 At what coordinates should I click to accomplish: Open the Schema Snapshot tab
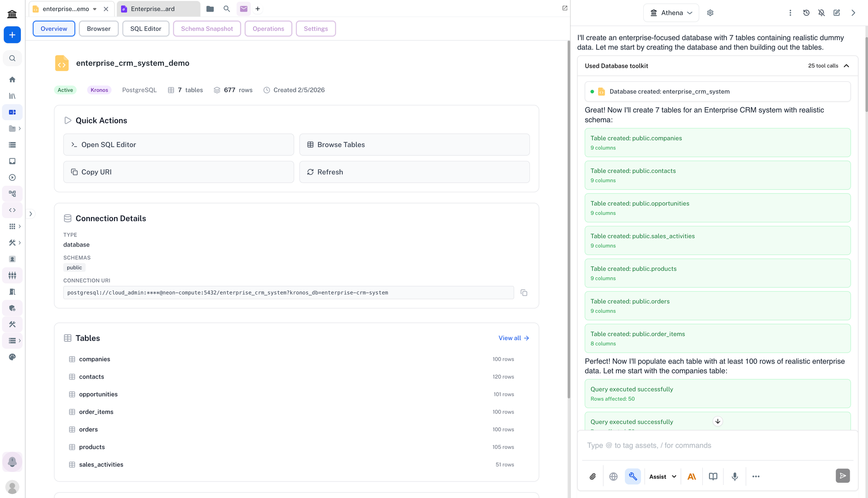(207, 29)
